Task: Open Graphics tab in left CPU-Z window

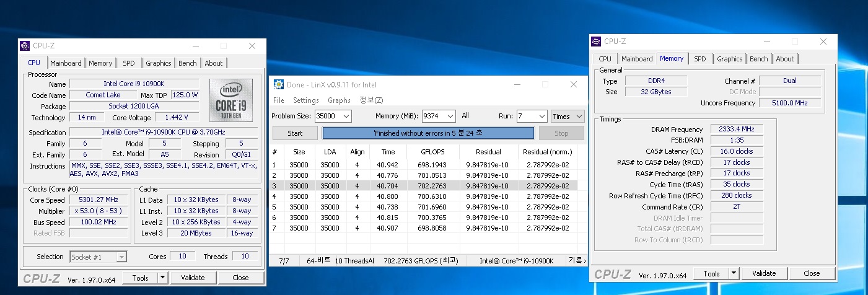Action: point(159,63)
